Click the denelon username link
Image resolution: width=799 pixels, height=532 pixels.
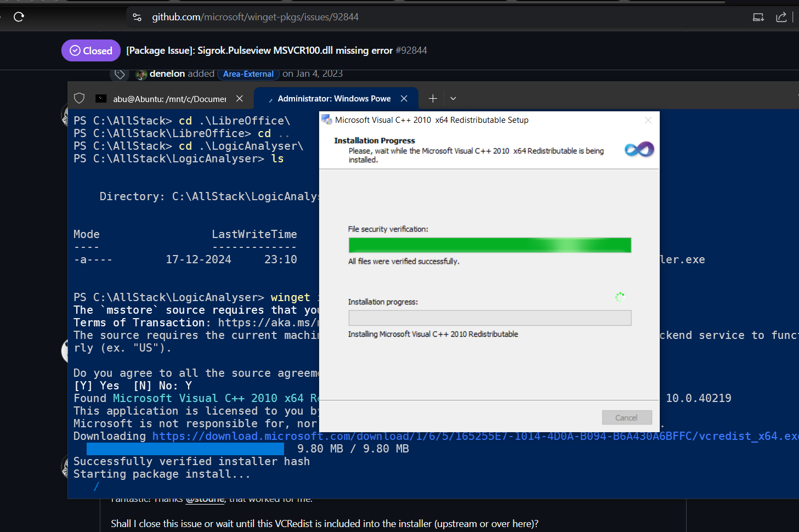pyautogui.click(x=167, y=73)
